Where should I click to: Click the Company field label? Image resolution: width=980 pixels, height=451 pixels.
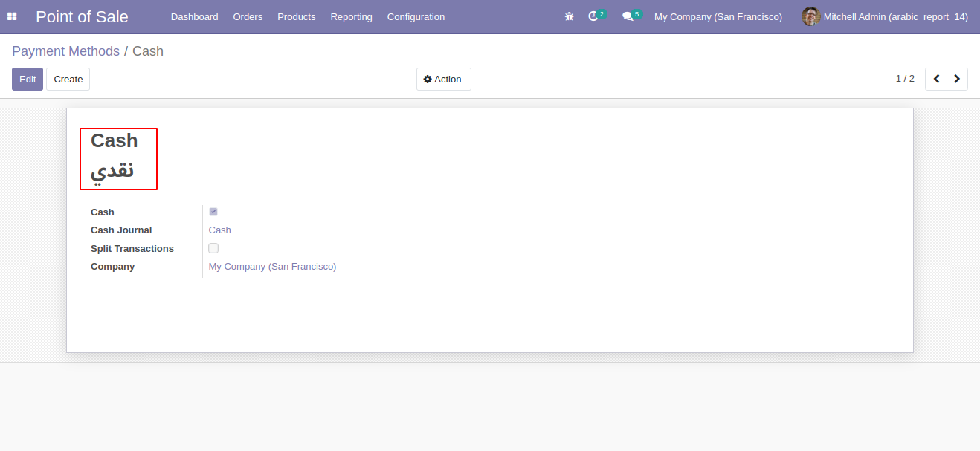pyautogui.click(x=113, y=266)
